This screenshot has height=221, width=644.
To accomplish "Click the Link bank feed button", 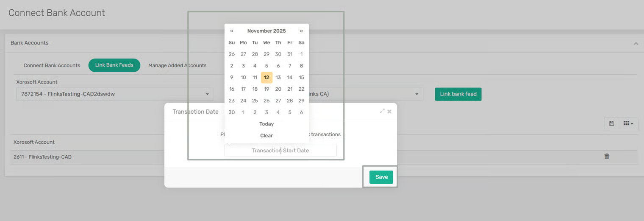I will (x=458, y=94).
